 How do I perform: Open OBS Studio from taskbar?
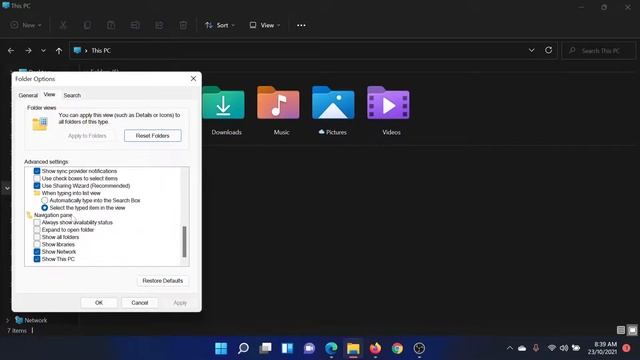pyautogui.click(x=419, y=348)
